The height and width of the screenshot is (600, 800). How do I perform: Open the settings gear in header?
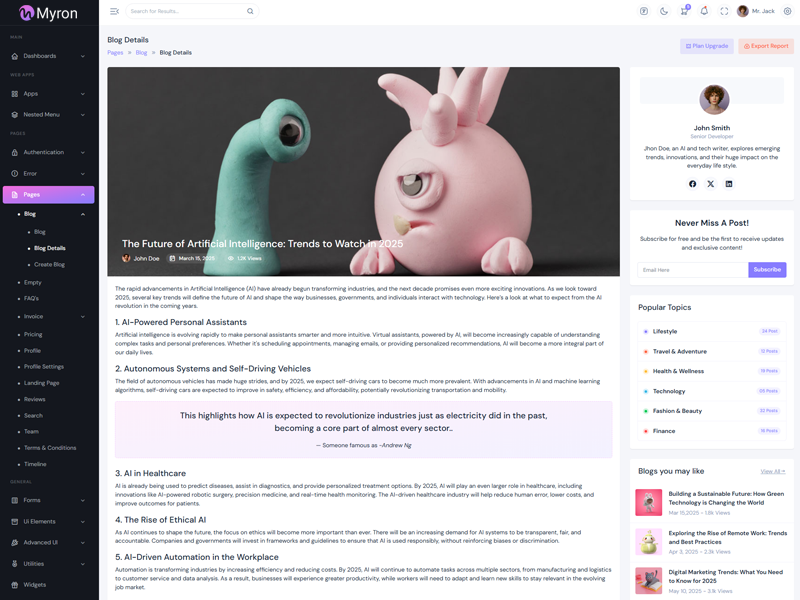coord(787,11)
